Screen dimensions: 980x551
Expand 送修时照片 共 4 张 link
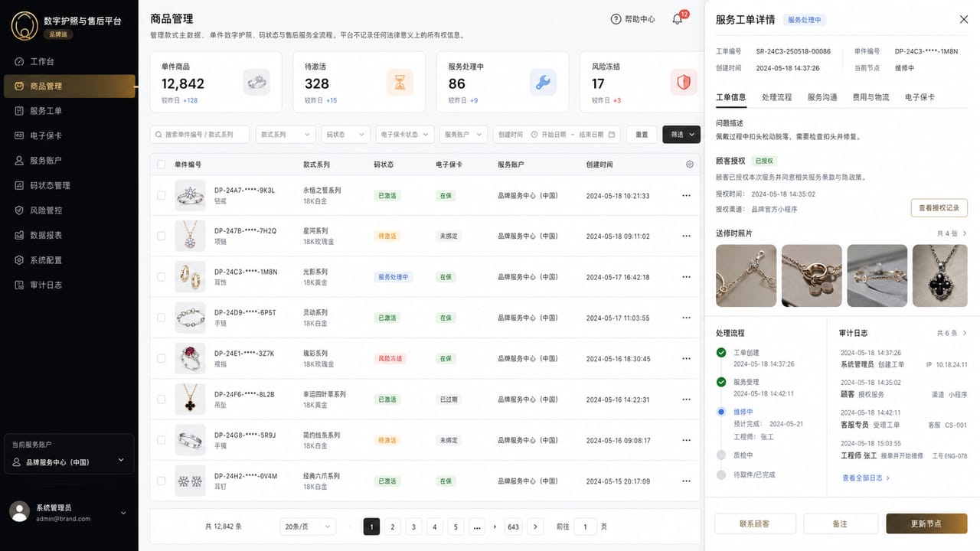(952, 233)
